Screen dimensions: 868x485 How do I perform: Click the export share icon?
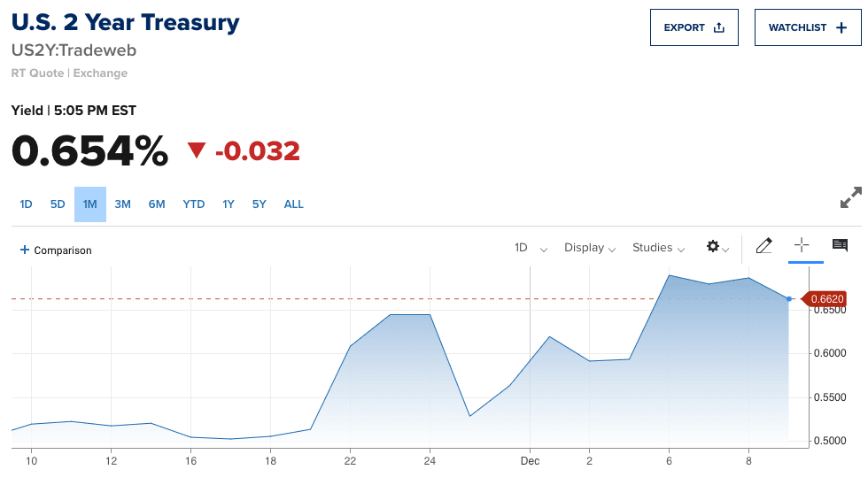[719, 27]
